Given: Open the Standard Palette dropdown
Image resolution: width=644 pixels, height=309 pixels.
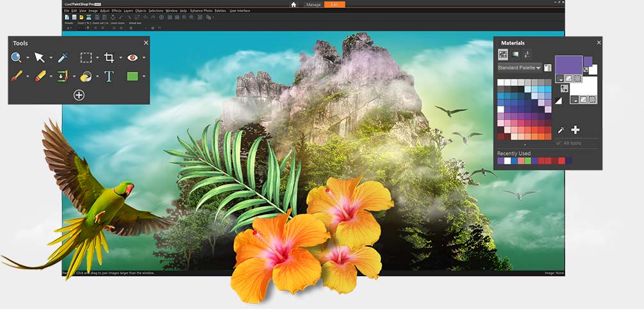Looking at the screenshot, I should pyautogui.click(x=519, y=68).
